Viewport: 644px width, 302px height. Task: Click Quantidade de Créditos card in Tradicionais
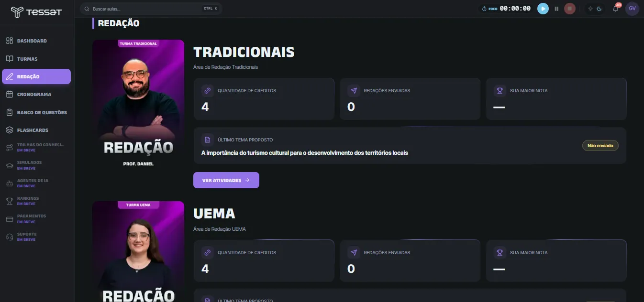(x=264, y=99)
